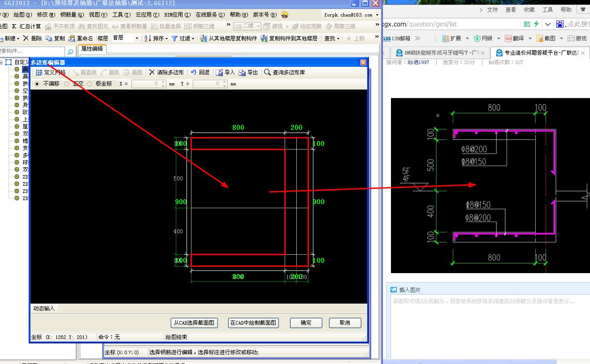590x364 pixels.
Task: Click the 复制 copy icon
Action: click(49, 39)
